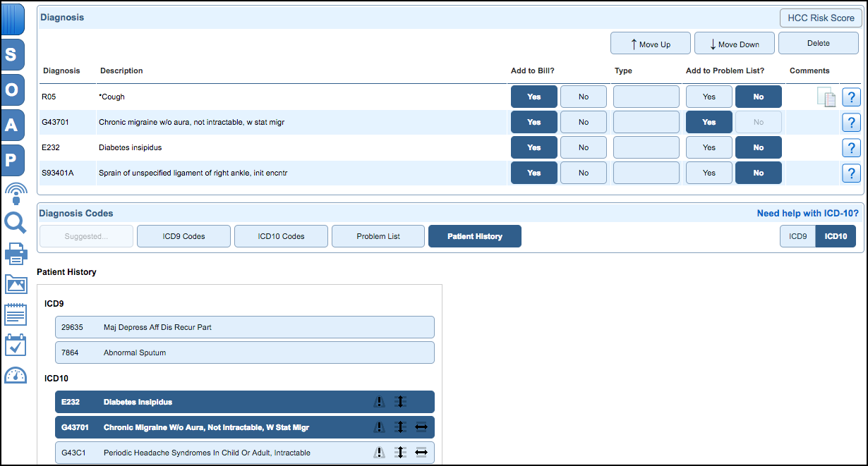Screen dimensions: 868x466
Task: Click the crosswalk arrows on G43C1
Action: [421, 452]
